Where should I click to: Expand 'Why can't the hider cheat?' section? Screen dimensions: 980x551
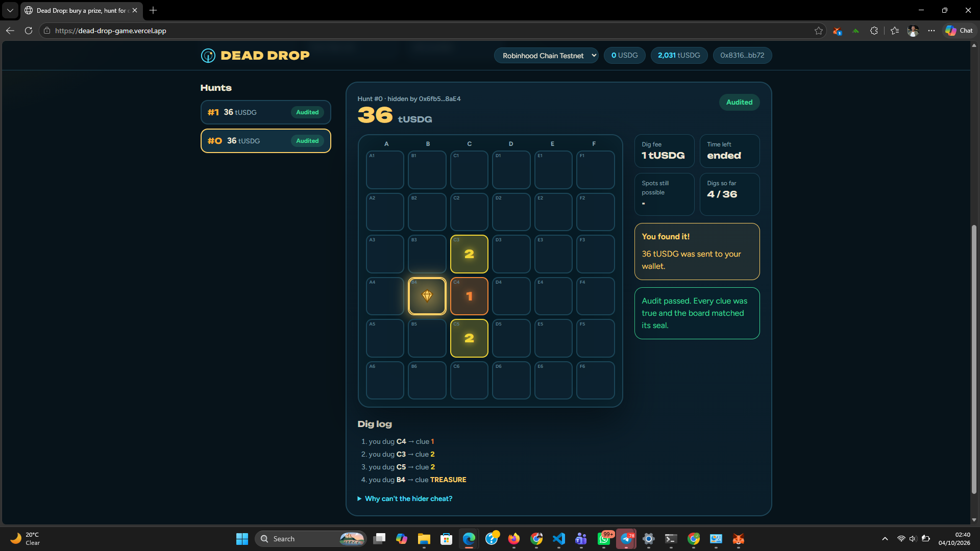pyautogui.click(x=405, y=498)
